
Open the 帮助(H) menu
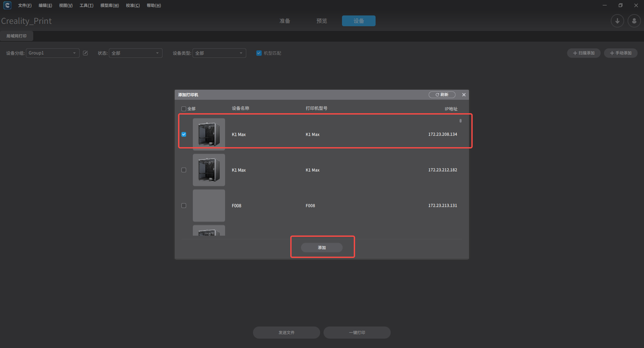(154, 6)
